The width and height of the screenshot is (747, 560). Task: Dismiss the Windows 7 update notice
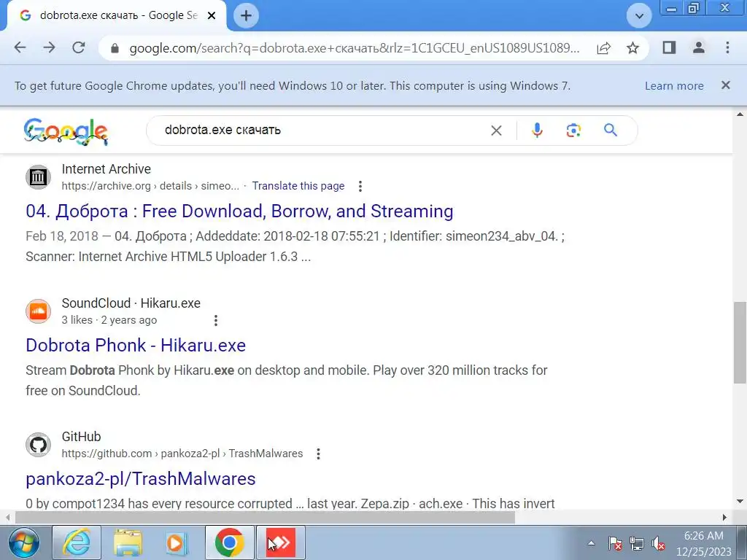(726, 85)
